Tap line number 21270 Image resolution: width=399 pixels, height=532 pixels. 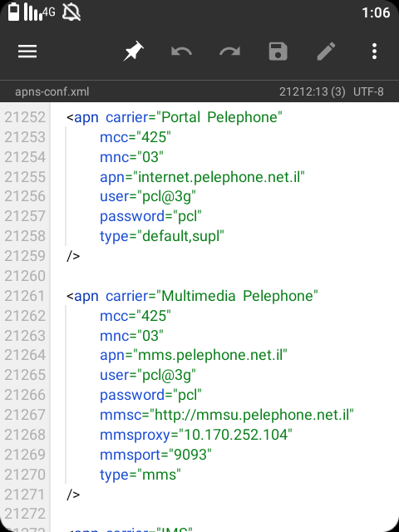25,475
